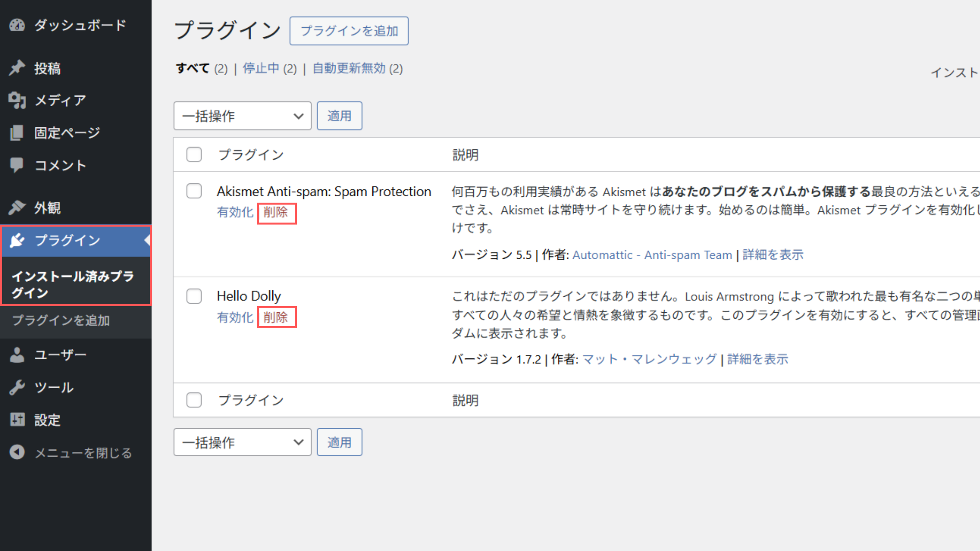Click the sliders icon next to 設定
Screen dimensions: 980x551
click(17, 420)
